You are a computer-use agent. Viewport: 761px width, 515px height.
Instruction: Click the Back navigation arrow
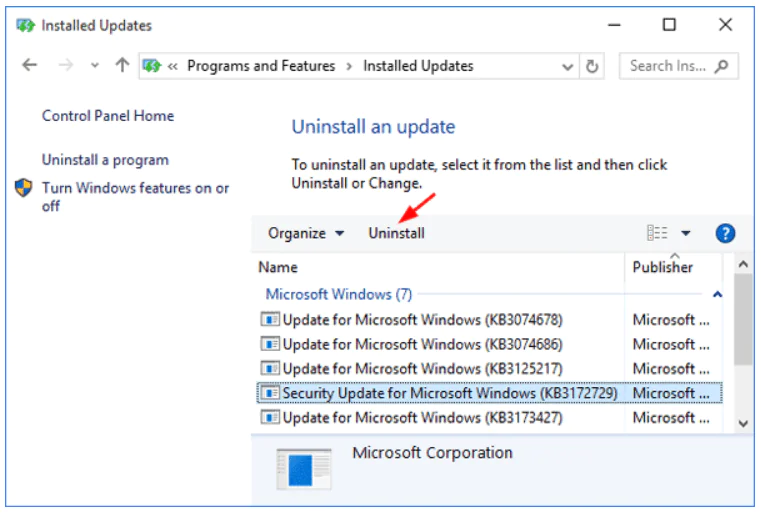30,66
